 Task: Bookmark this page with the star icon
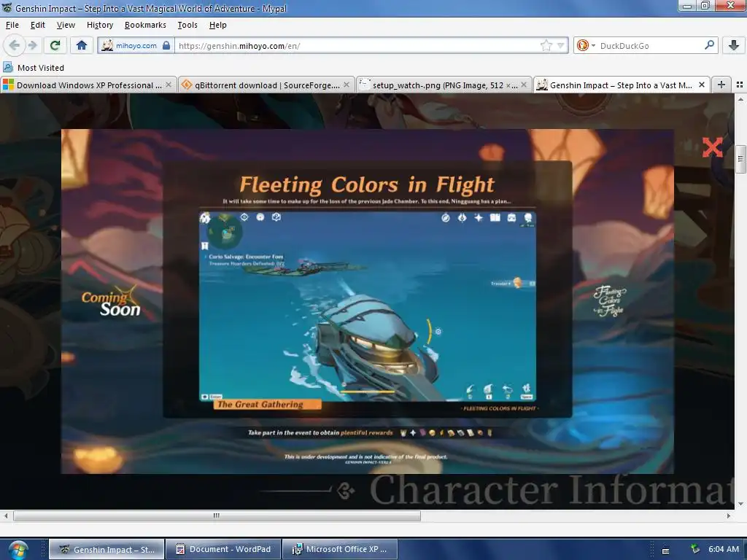click(546, 46)
